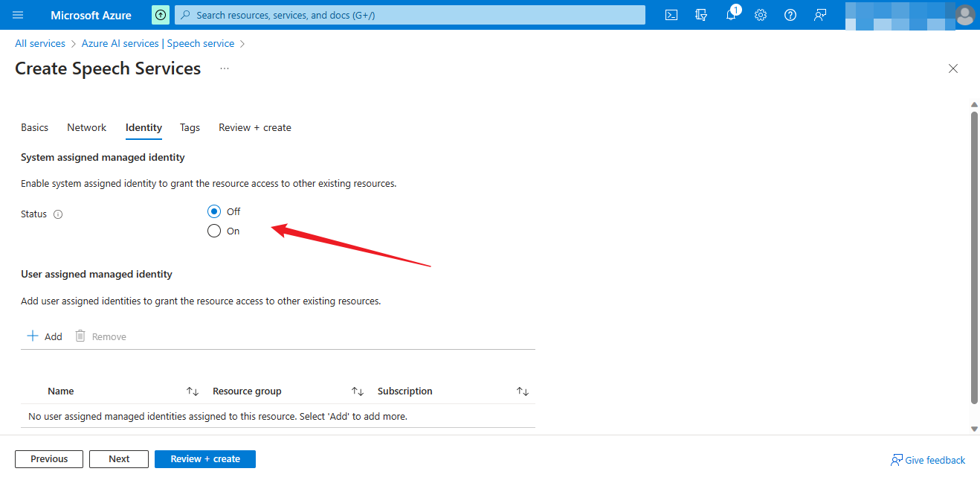Sort the table by Name column arrows
Image resolution: width=980 pixels, height=483 pixels.
[193, 391]
